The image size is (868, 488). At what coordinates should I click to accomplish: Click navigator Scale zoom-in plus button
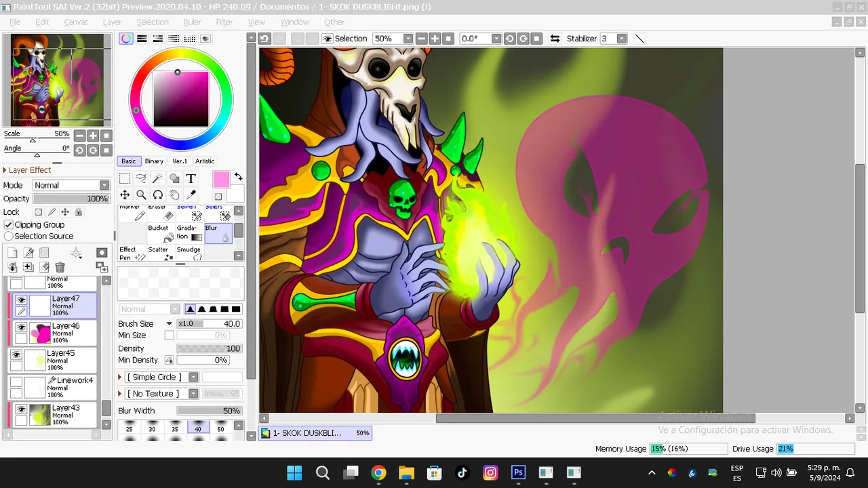(93, 136)
